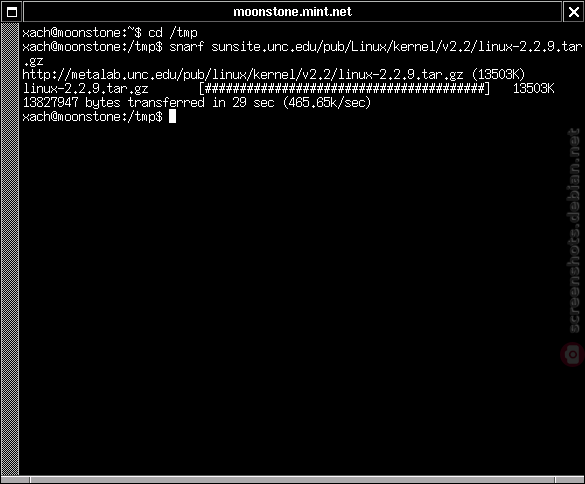Click the 'linux-2.2.9.tar.gz' filename beside progress bar
The height and width of the screenshot is (484, 585).
pos(85,89)
